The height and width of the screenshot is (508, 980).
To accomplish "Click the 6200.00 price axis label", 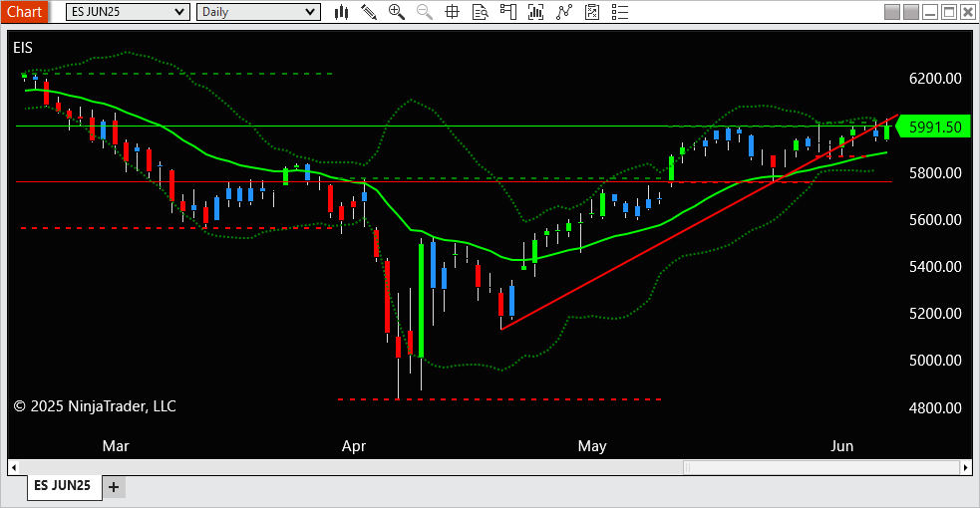I will [x=935, y=79].
